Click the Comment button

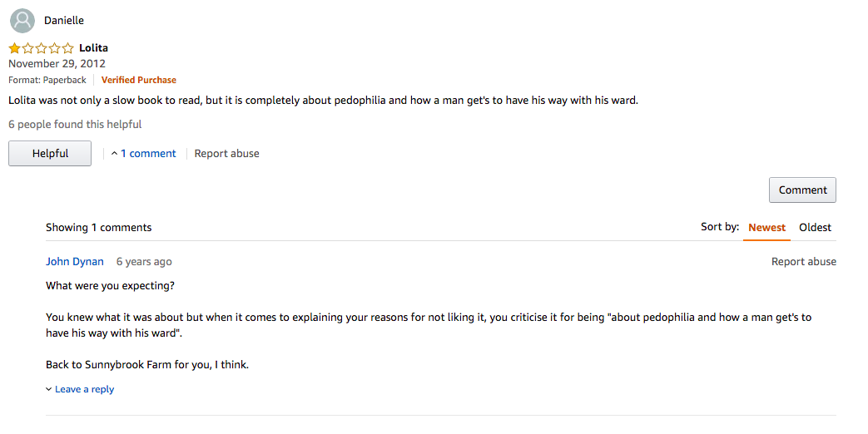(802, 190)
